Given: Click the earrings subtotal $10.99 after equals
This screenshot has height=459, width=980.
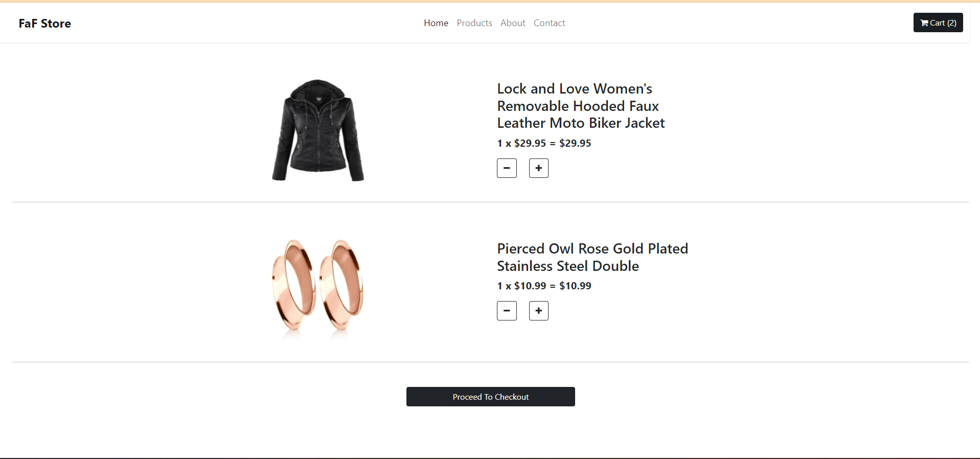Looking at the screenshot, I should tap(575, 286).
